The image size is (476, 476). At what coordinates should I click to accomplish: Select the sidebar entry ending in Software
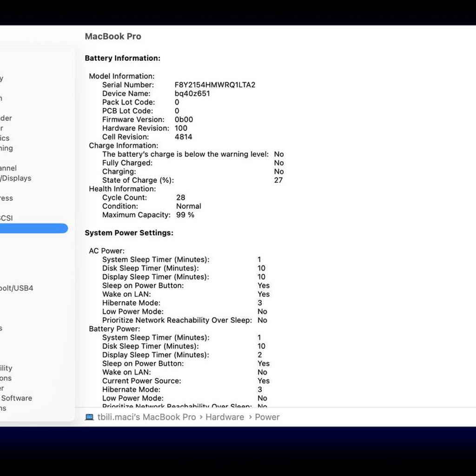coord(16,398)
